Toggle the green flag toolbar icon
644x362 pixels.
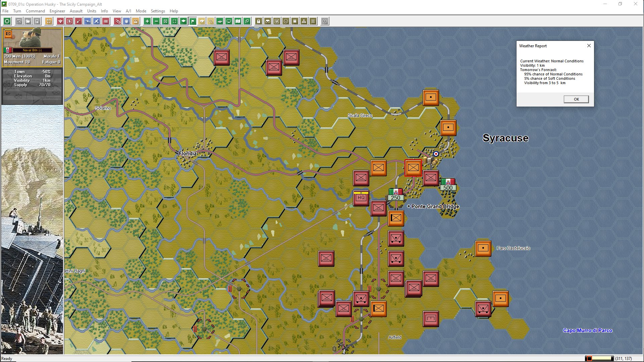193,21
